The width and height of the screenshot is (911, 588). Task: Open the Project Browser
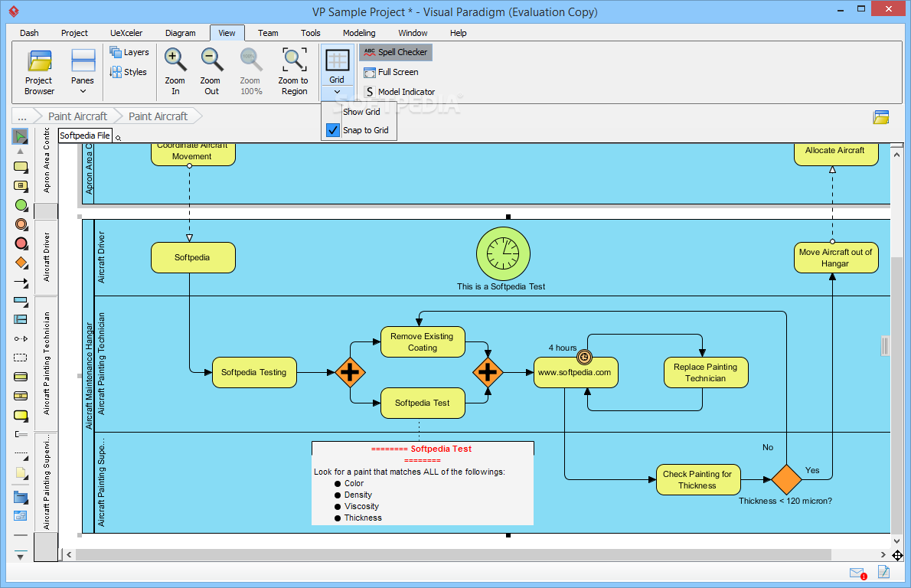point(39,72)
